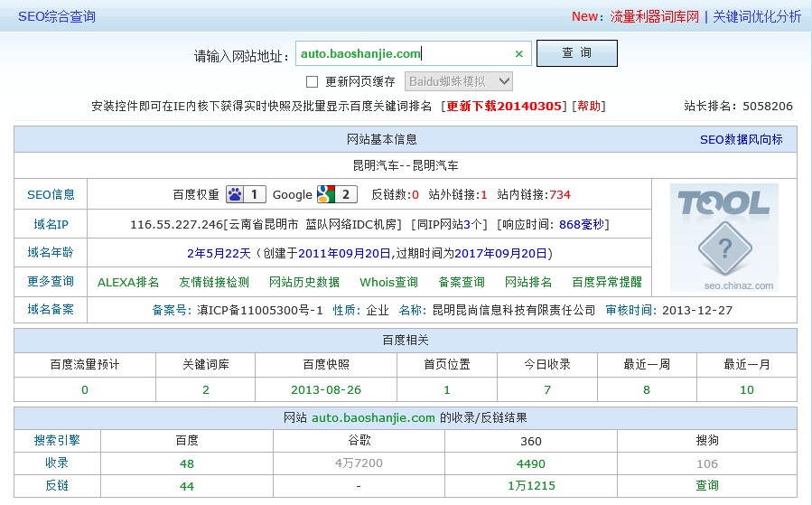Click 360 收录 count 4490
Viewport: 812px width, 505px height.
531,464
